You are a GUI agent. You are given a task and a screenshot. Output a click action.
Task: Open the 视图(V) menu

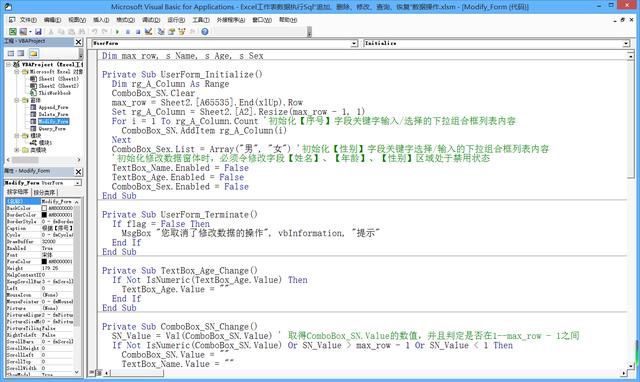click(x=77, y=20)
